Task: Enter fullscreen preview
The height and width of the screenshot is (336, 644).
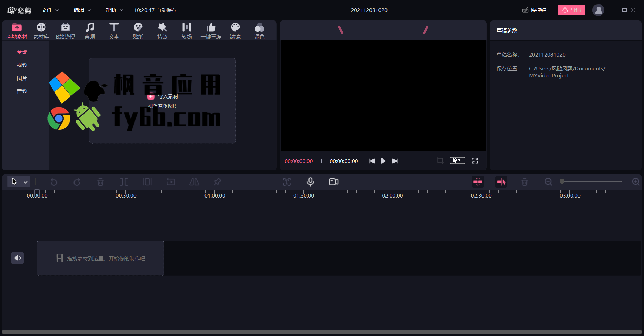Action: [x=475, y=161]
